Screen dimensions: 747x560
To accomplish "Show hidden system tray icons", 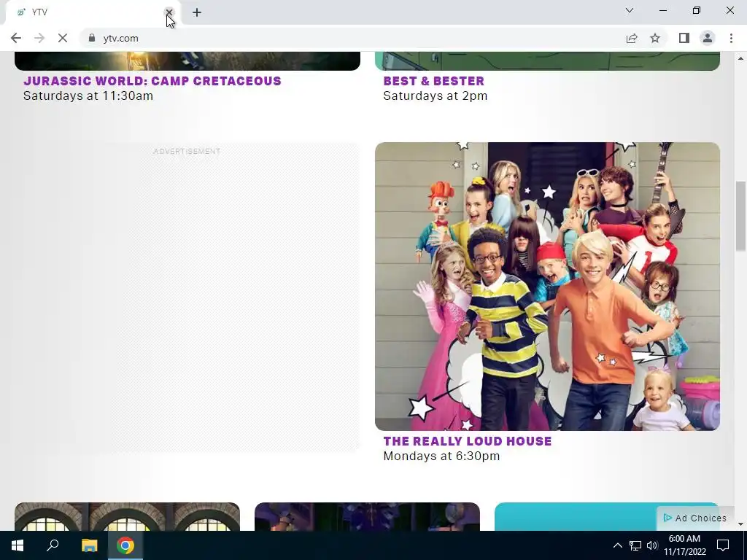I will [x=617, y=545].
